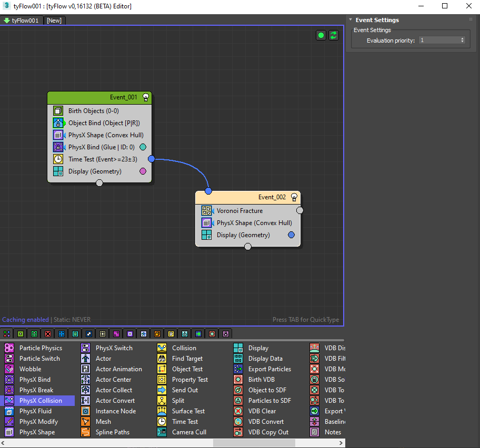Image resolution: width=480 pixels, height=448 pixels.
Task: Click the PhysX Fluid operator icon
Action: click(9, 411)
